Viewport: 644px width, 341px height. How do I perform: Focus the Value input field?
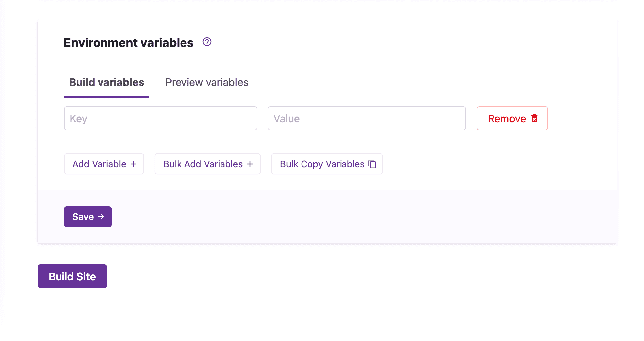click(367, 118)
